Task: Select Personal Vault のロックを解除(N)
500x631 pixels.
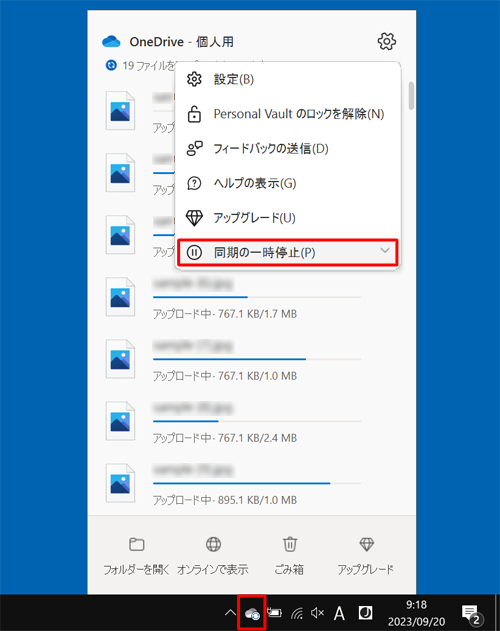Action: 288,114
